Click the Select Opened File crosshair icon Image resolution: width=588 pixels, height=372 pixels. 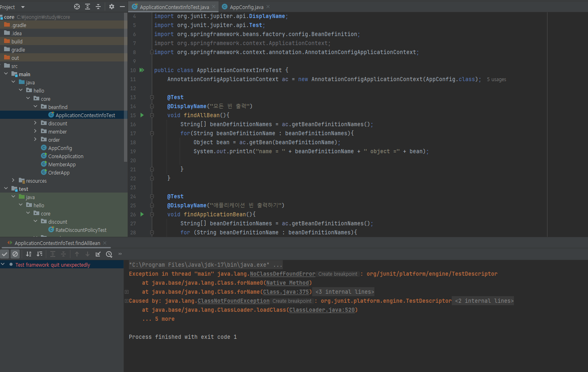coord(77,7)
